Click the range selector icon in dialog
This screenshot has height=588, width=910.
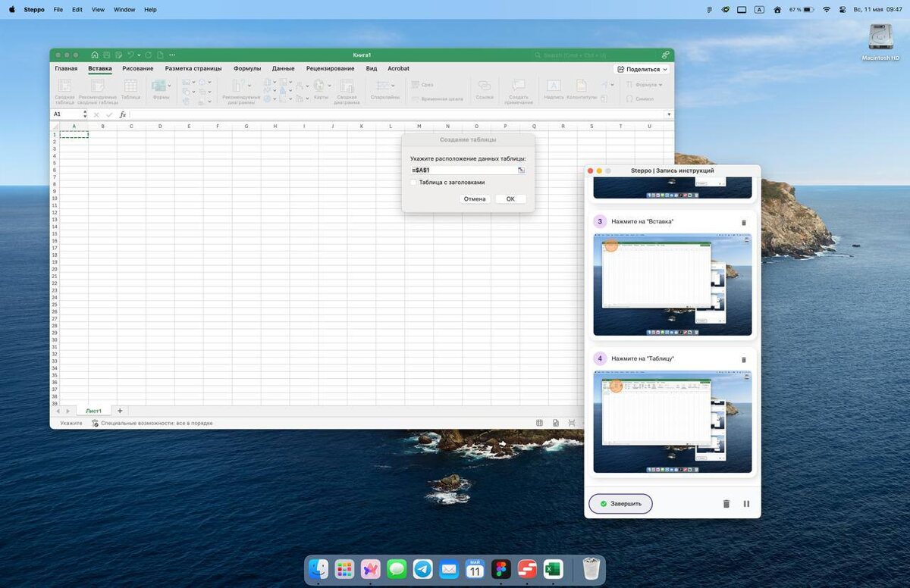click(521, 170)
